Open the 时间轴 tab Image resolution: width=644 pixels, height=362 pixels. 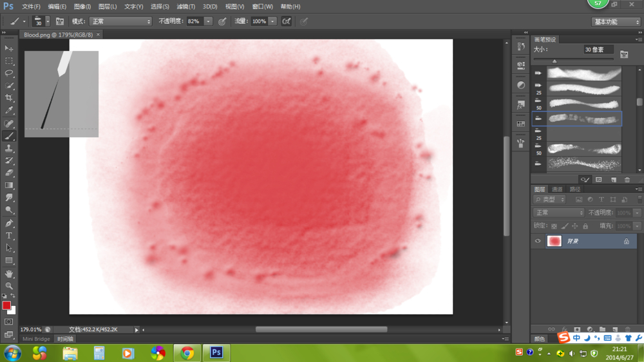pyautogui.click(x=65, y=339)
